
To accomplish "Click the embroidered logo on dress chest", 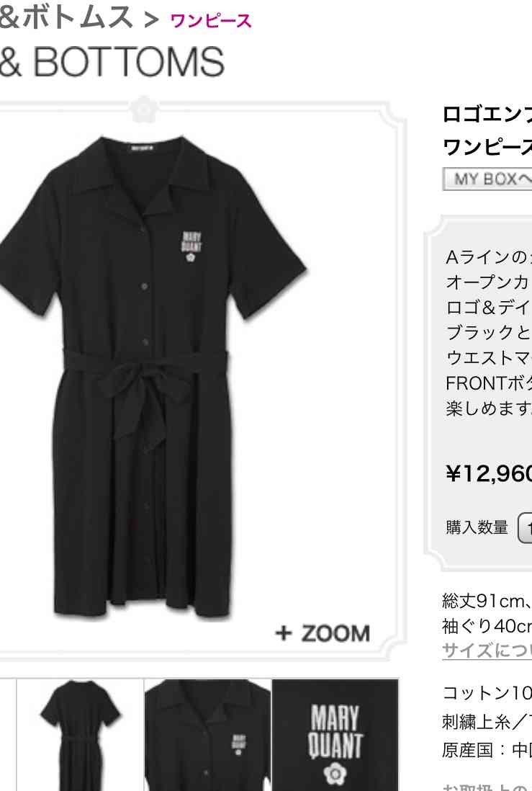I will pos(191,246).
